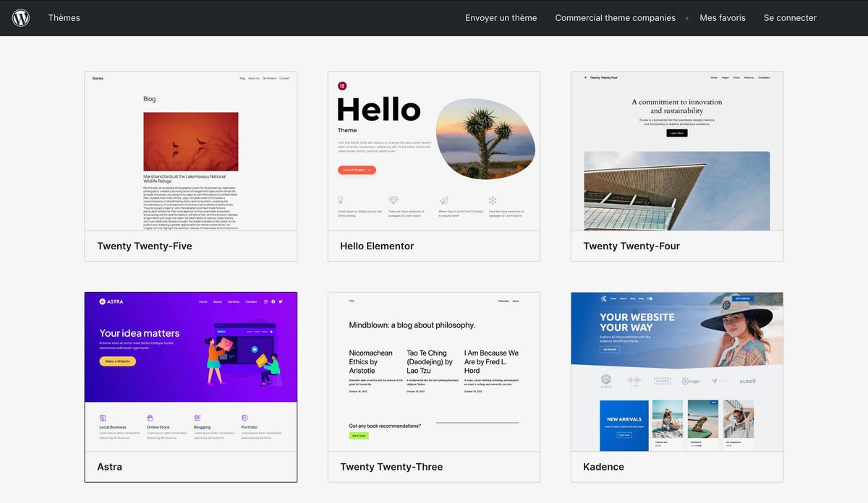Click the Elementor logo in Hello preview
The height and width of the screenshot is (503, 868).
pyautogui.click(x=342, y=86)
